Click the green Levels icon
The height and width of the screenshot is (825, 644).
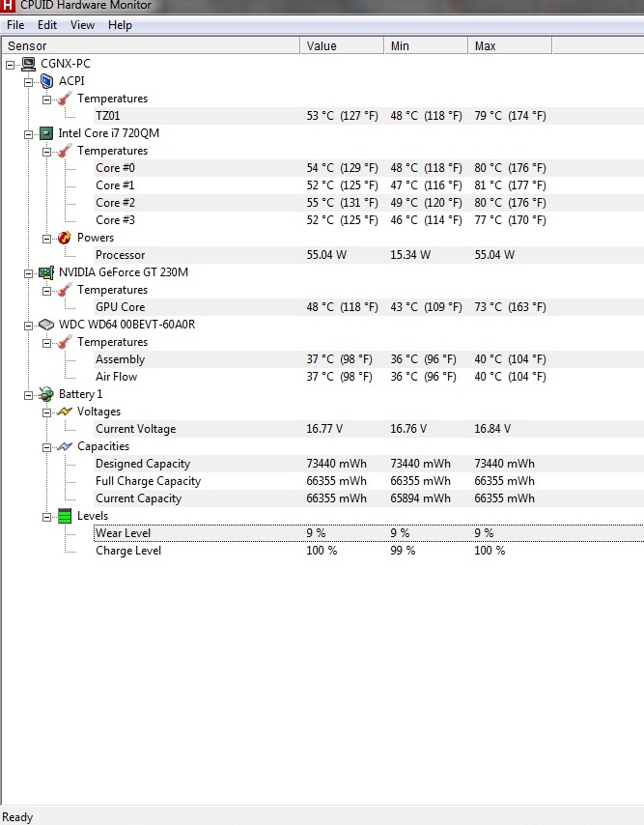[x=64, y=516]
